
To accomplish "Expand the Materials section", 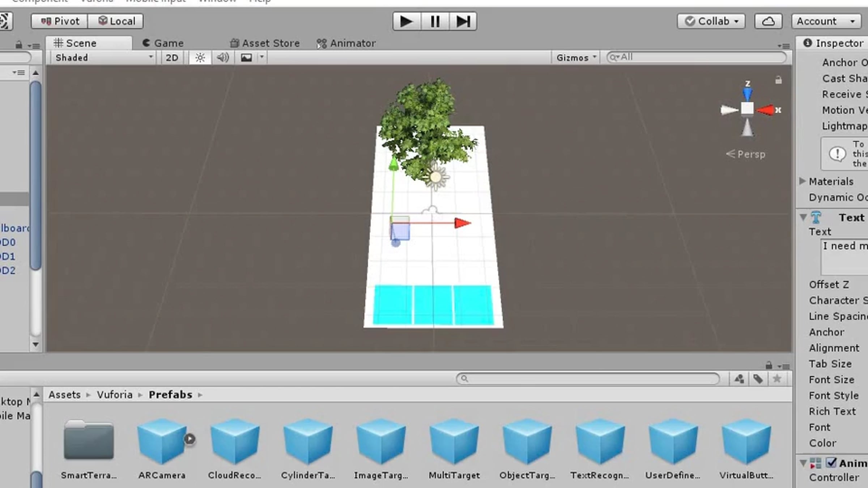I will [x=803, y=181].
